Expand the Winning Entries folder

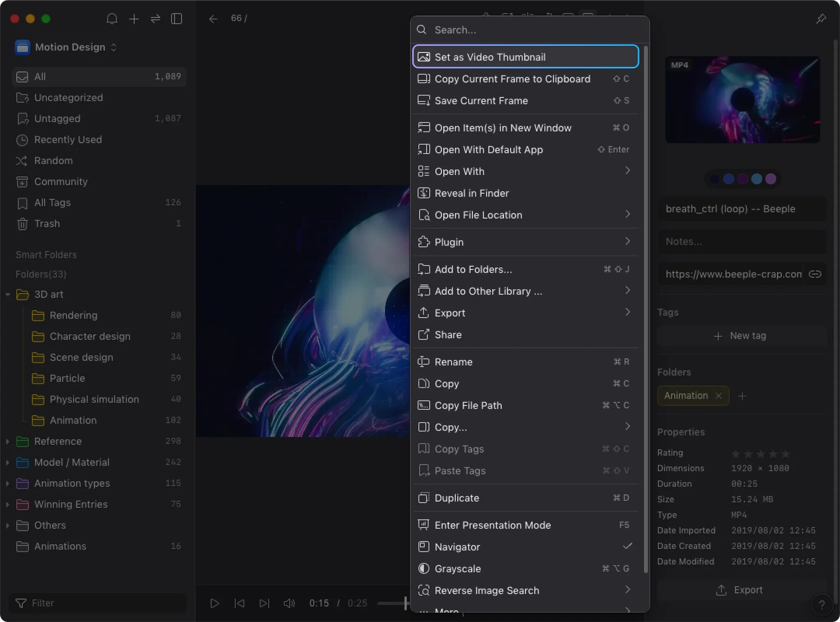point(8,504)
